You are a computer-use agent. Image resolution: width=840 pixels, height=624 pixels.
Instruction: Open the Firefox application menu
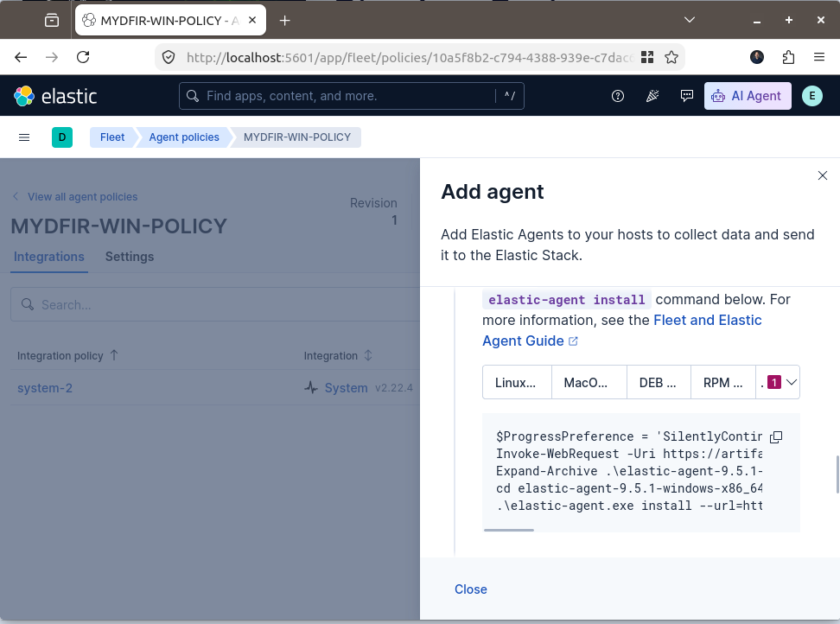click(819, 57)
